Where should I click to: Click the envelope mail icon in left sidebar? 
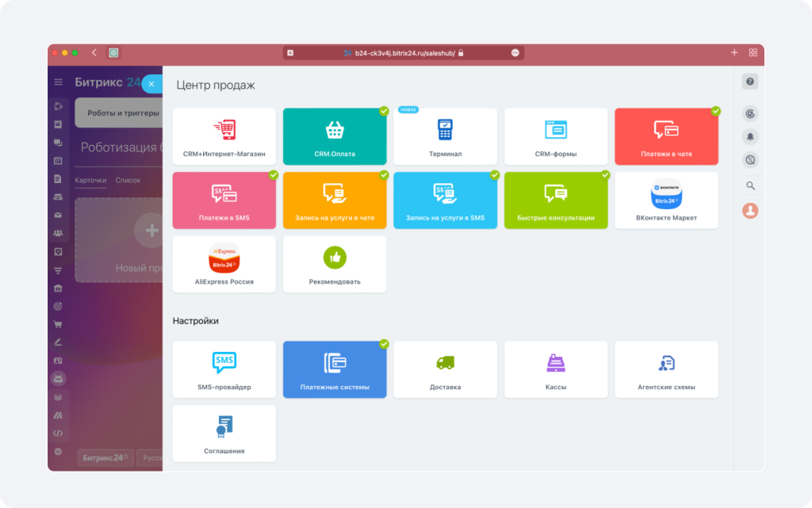tap(58, 215)
